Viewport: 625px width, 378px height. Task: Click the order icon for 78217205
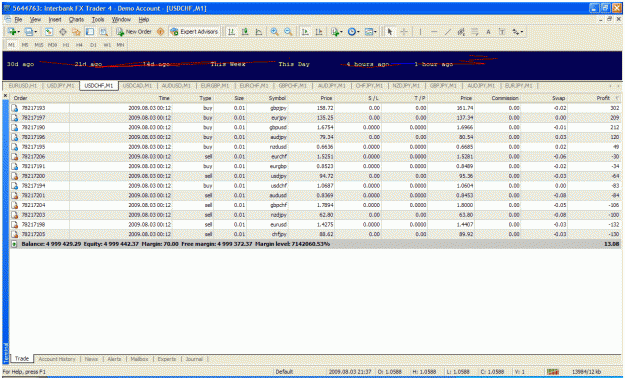pyautogui.click(x=15, y=234)
